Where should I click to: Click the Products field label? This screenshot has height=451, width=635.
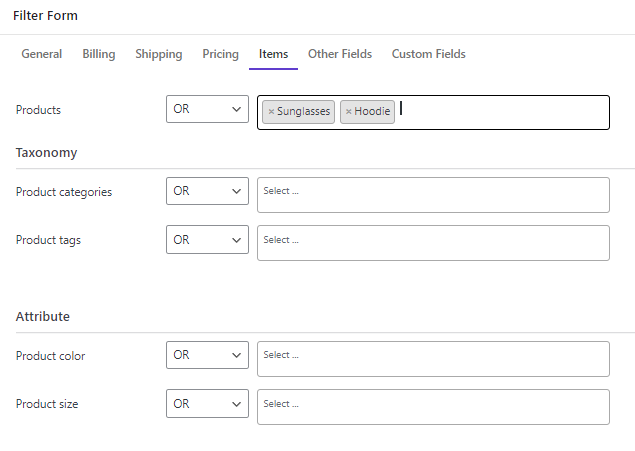38,110
